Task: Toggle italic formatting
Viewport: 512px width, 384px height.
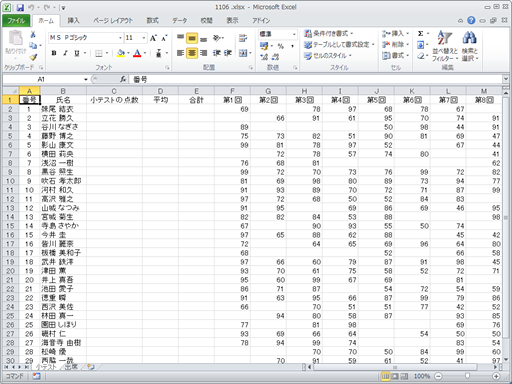Action: click(x=65, y=53)
